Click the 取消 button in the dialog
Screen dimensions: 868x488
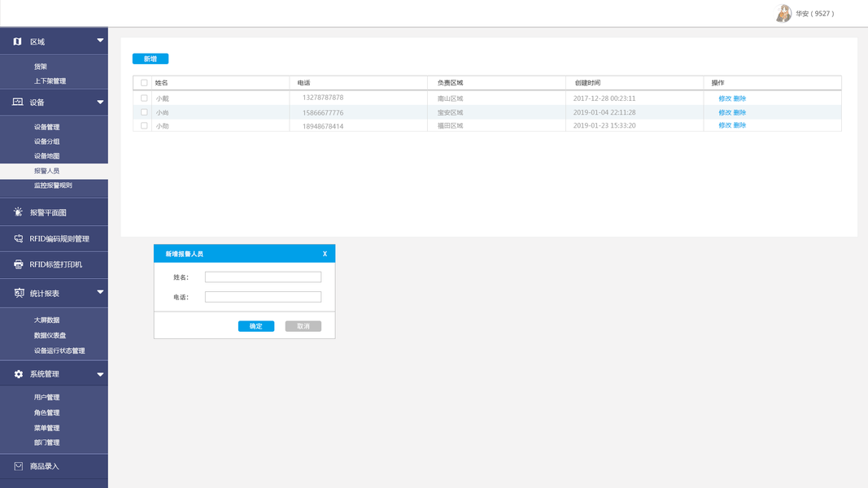point(303,326)
